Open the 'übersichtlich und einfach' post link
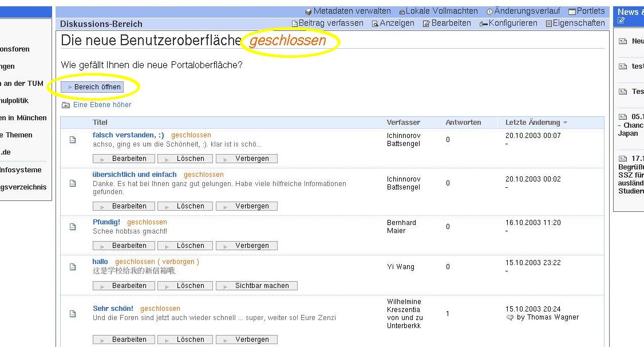This screenshot has width=644, height=347. coord(135,175)
